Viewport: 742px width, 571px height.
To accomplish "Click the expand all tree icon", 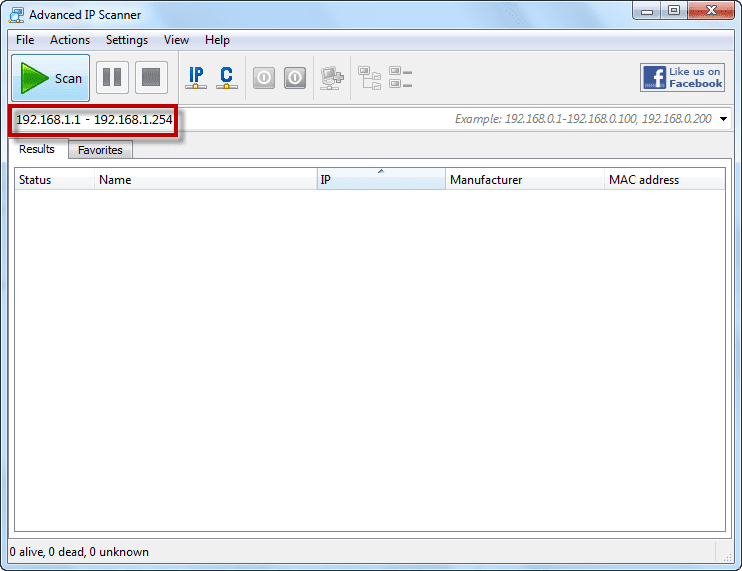I will click(370, 78).
